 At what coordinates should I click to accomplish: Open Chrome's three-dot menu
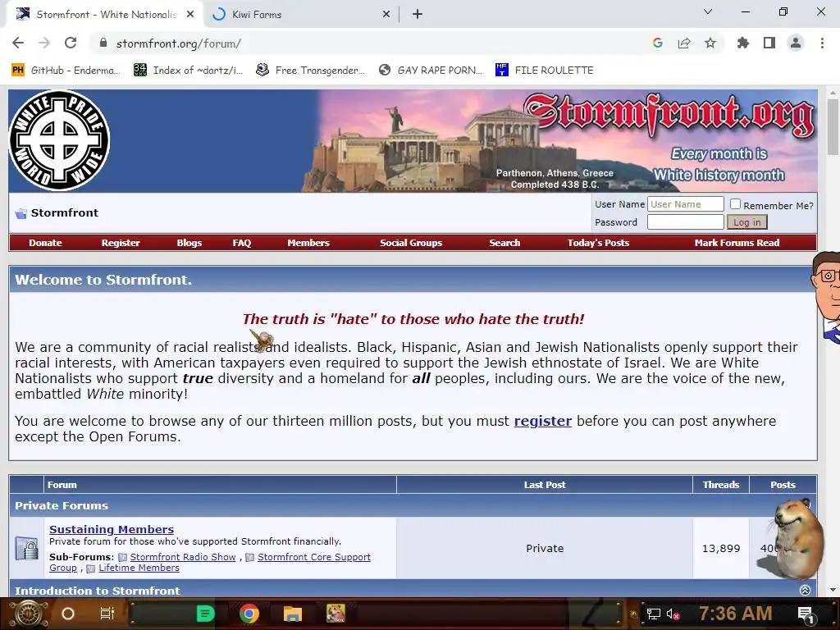[x=822, y=43]
